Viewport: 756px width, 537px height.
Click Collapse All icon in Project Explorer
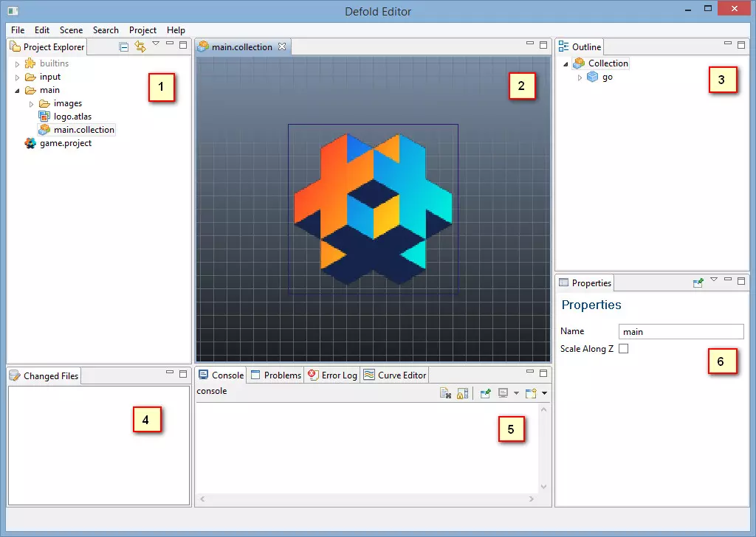coord(124,47)
